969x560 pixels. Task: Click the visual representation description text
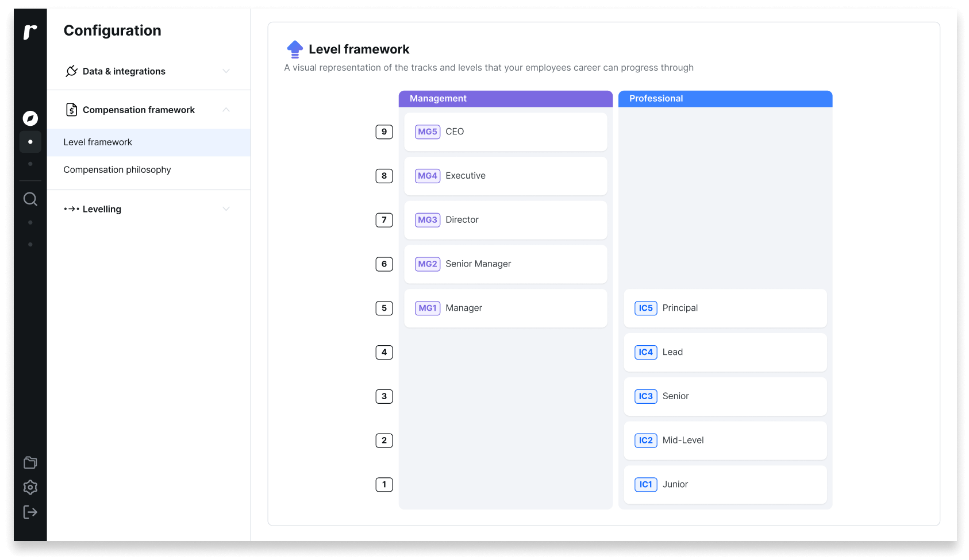coord(489,68)
